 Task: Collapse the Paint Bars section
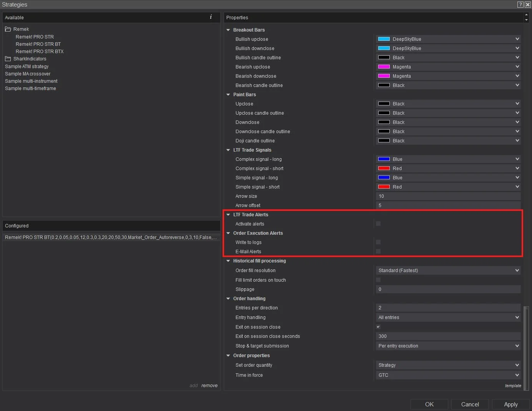[228, 95]
